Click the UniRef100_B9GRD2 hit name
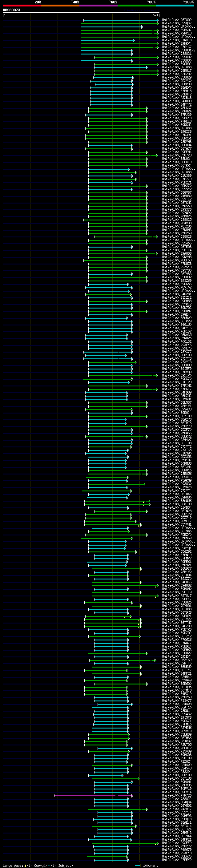The height and width of the screenshot is (868, 197). (177, 64)
